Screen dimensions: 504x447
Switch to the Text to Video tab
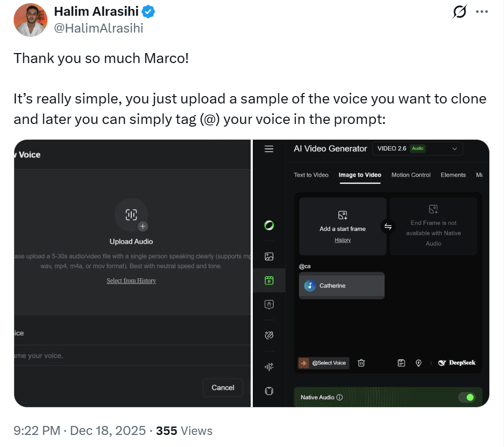click(x=311, y=175)
